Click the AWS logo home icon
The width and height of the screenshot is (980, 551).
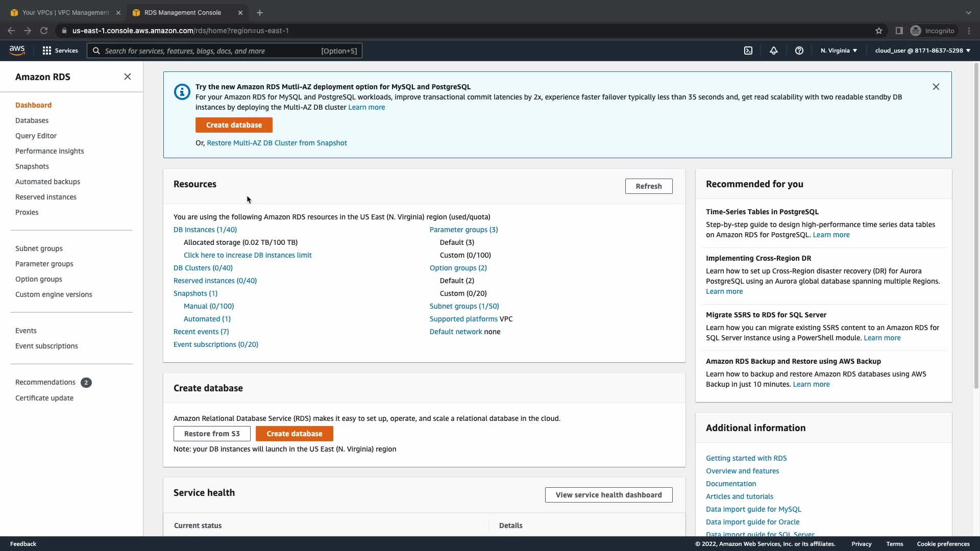point(17,50)
